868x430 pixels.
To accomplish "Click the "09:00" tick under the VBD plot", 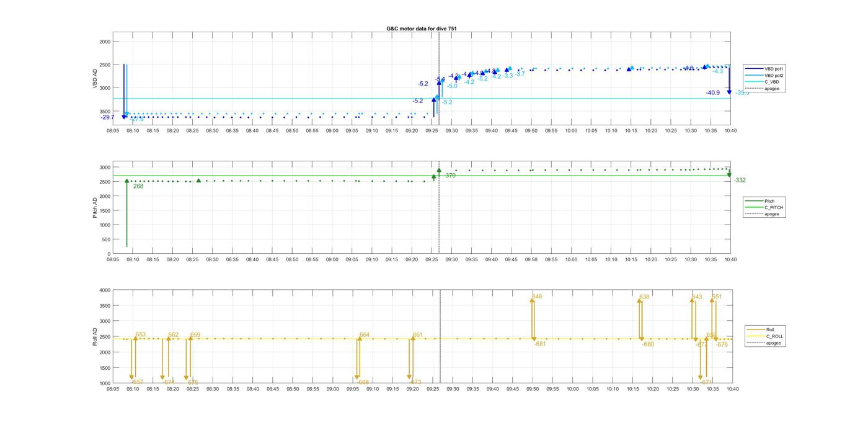I will click(332, 131).
